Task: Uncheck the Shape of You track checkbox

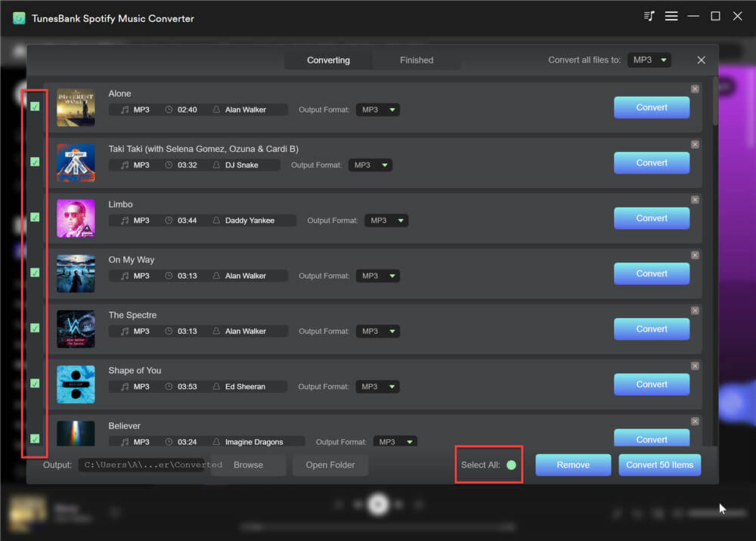Action: pyautogui.click(x=35, y=384)
